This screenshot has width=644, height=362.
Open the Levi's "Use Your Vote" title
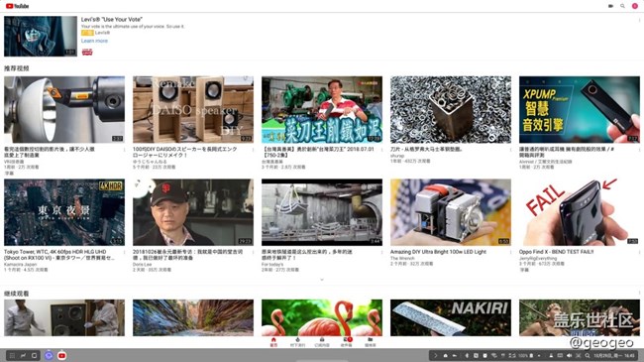tap(112, 19)
